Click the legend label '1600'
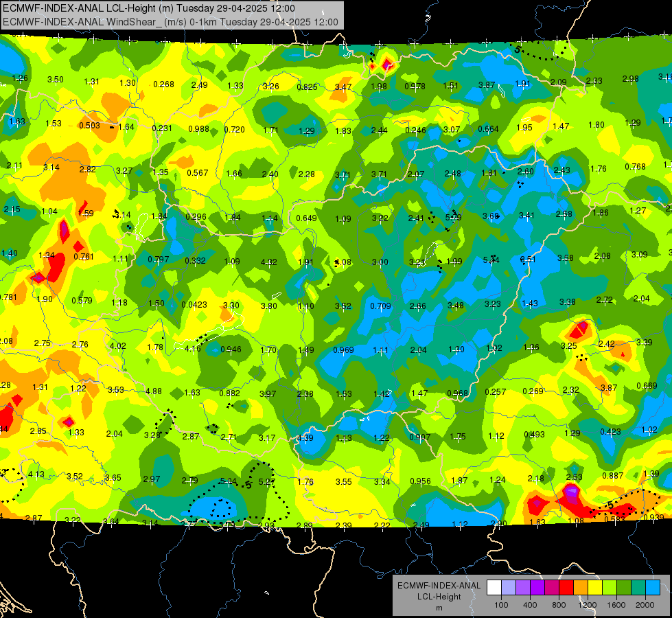The width and height of the screenshot is (672, 618). click(x=616, y=605)
